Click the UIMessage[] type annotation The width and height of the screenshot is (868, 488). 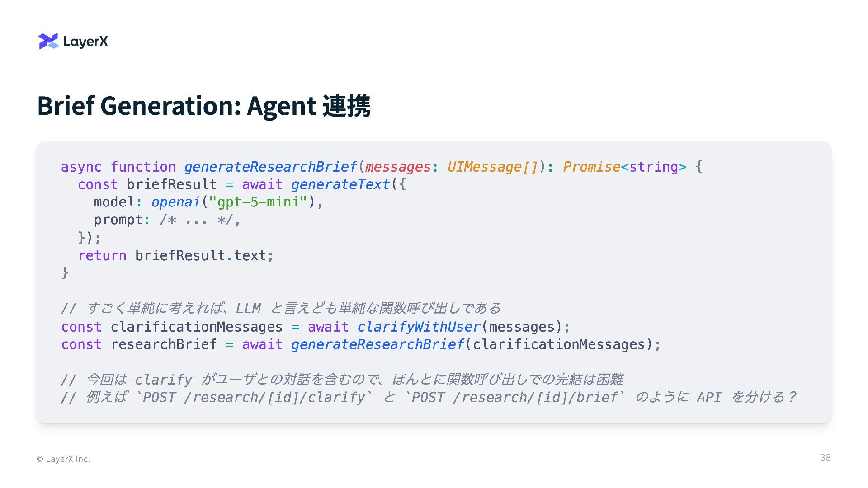[492, 167]
